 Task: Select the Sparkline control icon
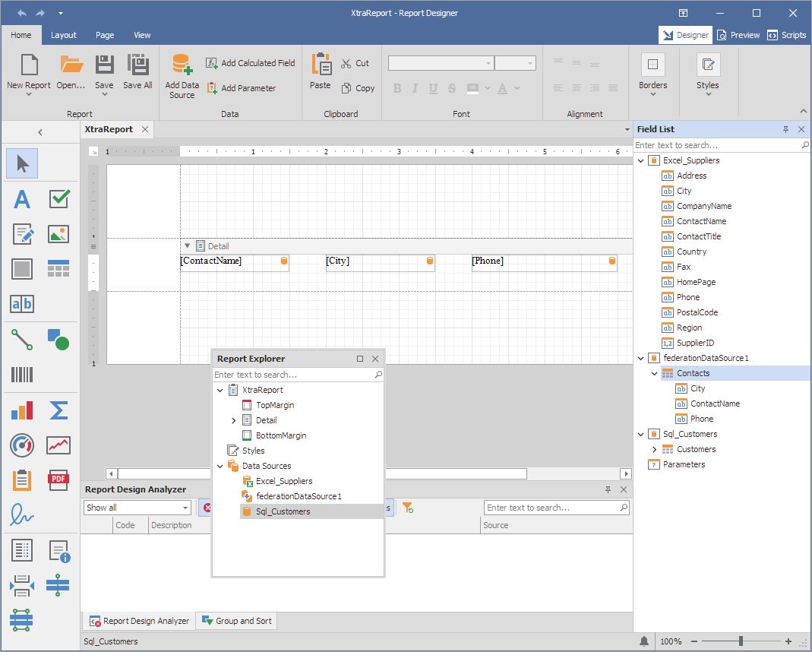coord(58,445)
